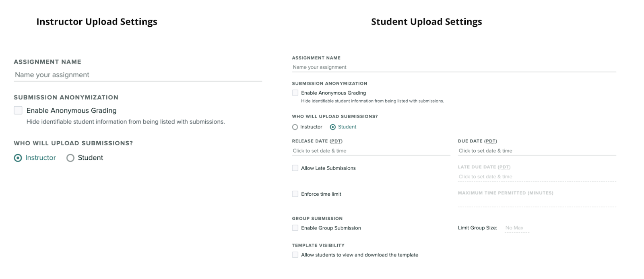
Task: Allow students to view and download the template
Action: 294,255
